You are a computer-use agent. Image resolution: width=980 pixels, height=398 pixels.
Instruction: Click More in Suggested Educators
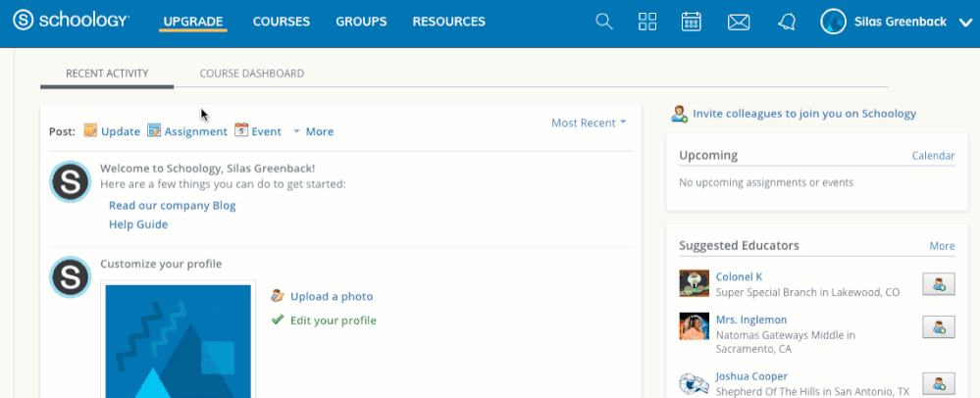(x=942, y=246)
